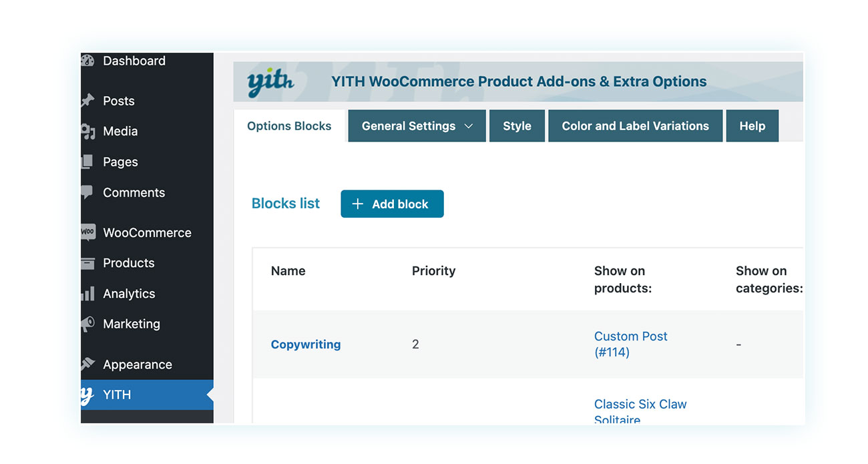Open the Style tab

coord(517,126)
